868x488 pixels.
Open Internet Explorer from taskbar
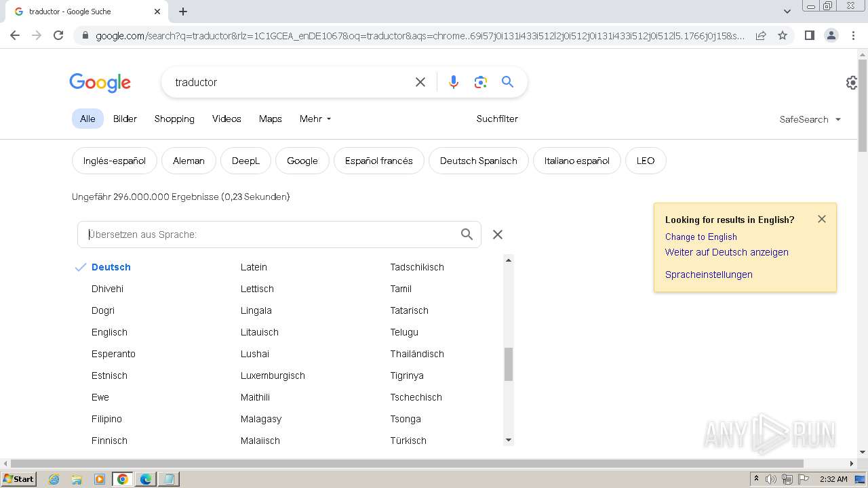(54, 479)
